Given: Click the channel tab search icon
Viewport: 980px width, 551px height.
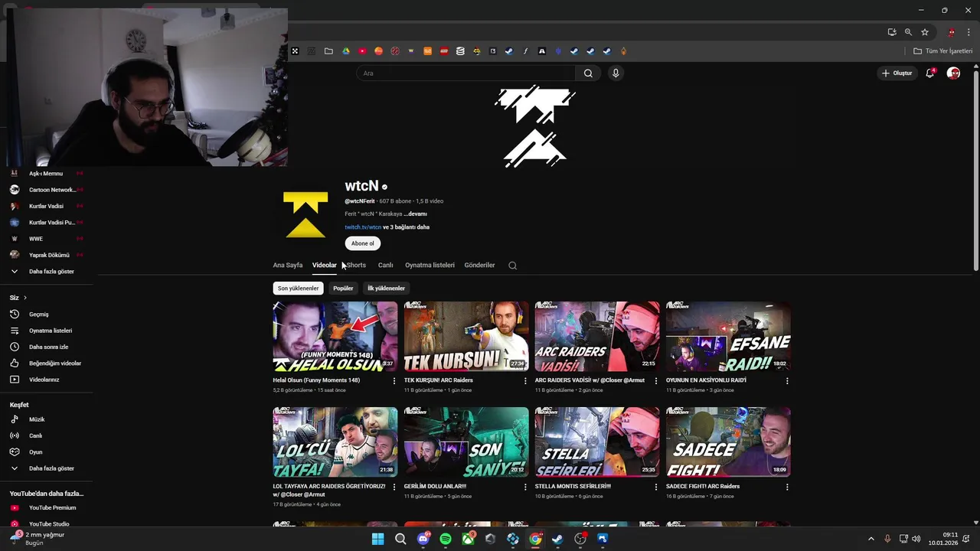Looking at the screenshot, I should (x=513, y=266).
